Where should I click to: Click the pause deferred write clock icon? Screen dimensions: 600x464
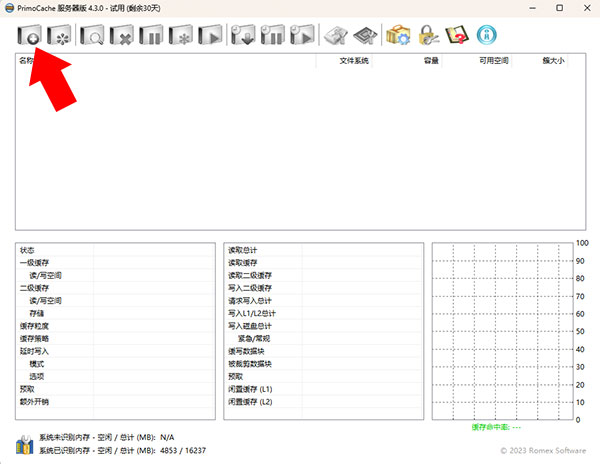point(273,35)
